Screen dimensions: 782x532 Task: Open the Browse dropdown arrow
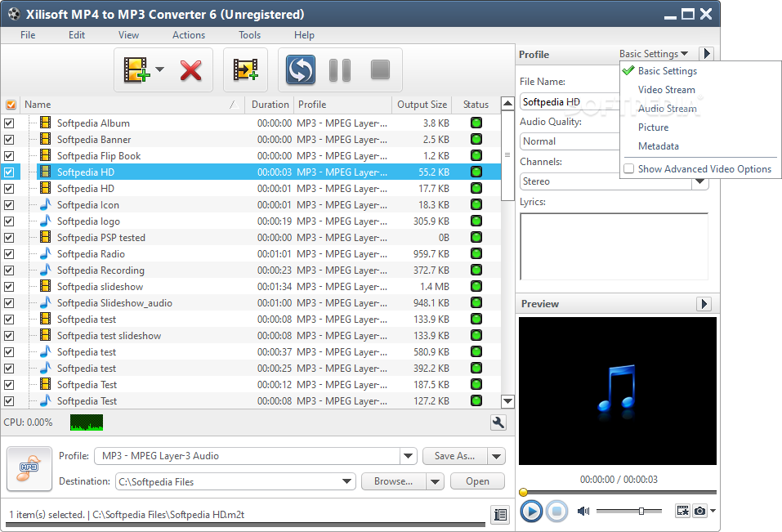click(435, 481)
